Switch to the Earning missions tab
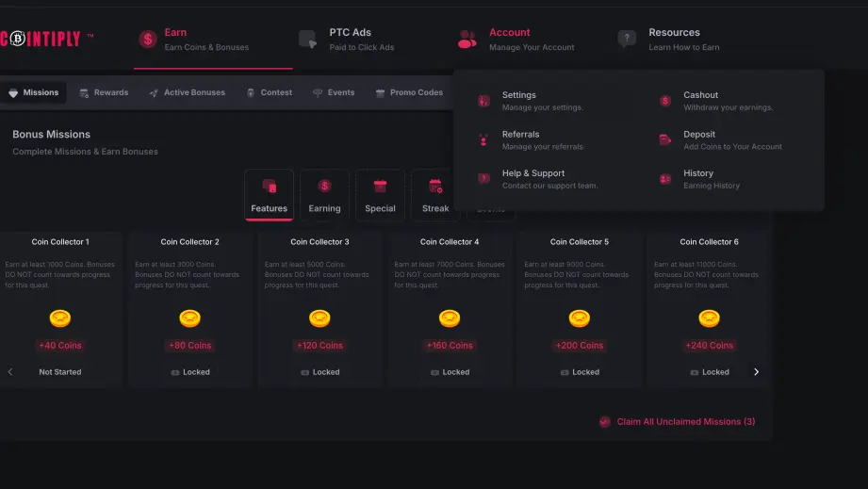 pos(324,195)
